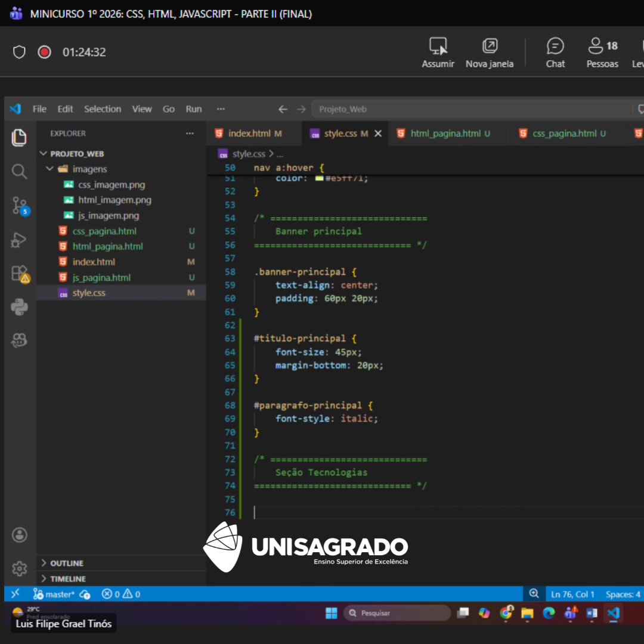Click the Assumir button in the meeting toolbar
Screen dimensions: 644x644
[x=438, y=52]
